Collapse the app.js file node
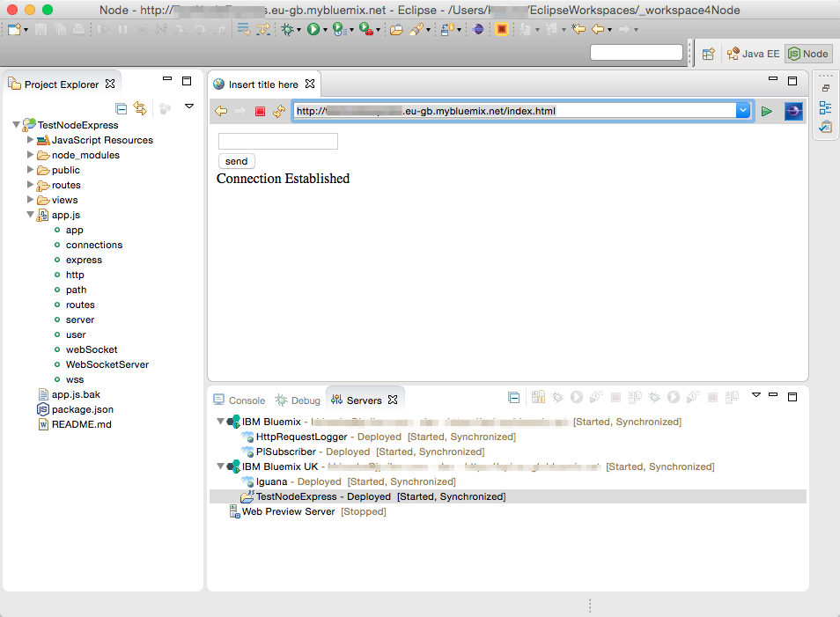The image size is (840, 617). (30, 215)
